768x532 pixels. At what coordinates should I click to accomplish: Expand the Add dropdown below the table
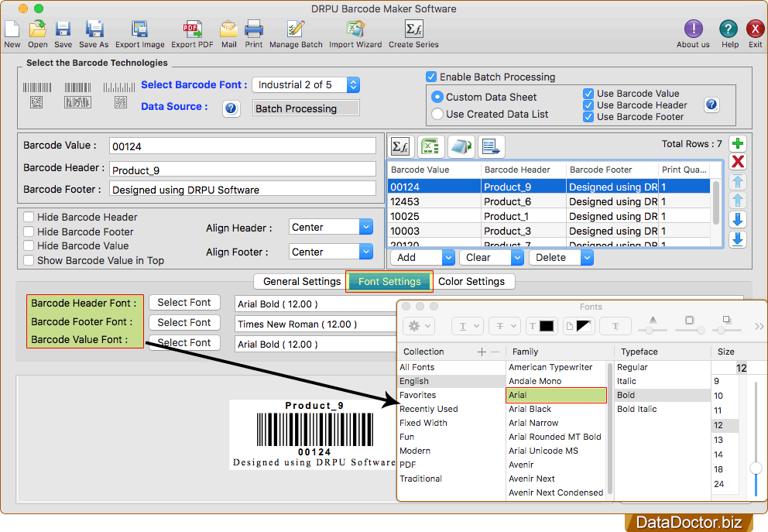(448, 258)
